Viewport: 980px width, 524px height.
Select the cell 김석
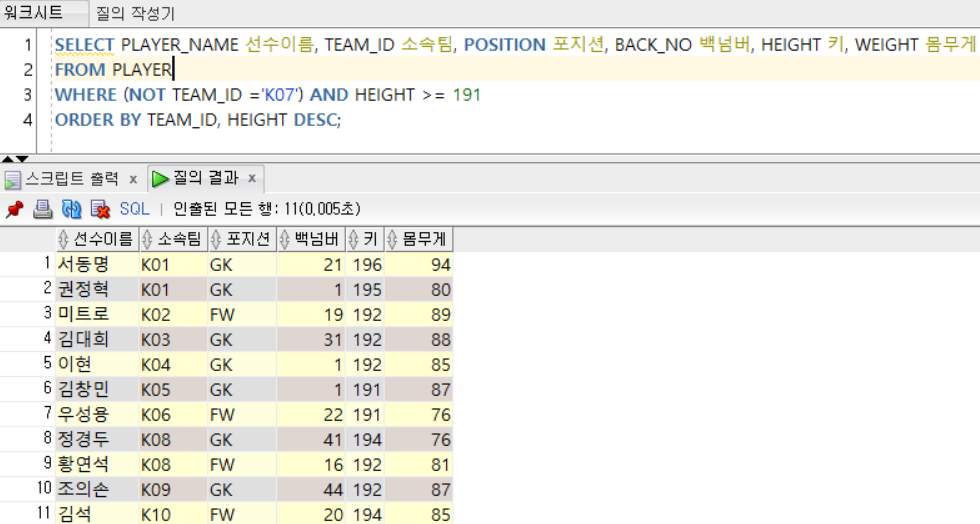click(97, 514)
